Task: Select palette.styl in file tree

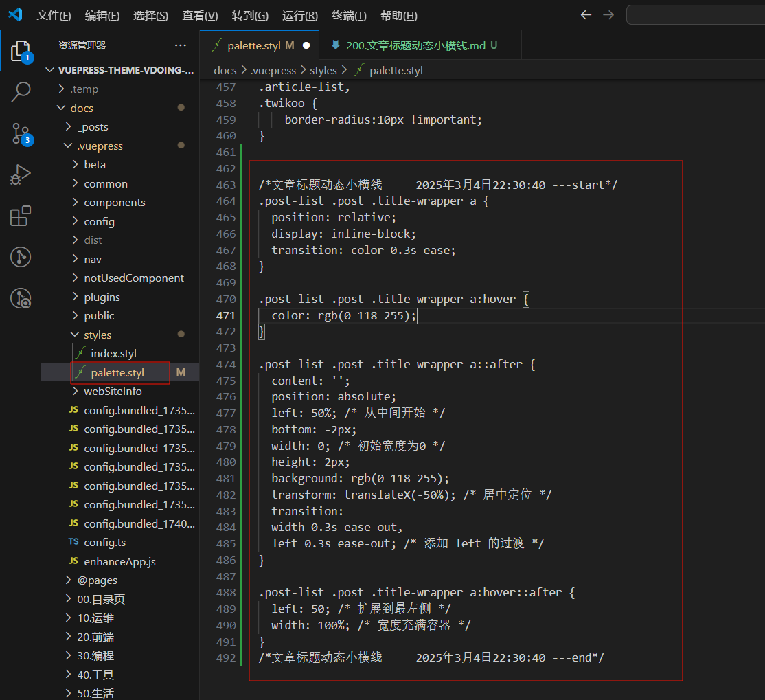Action: [x=120, y=372]
